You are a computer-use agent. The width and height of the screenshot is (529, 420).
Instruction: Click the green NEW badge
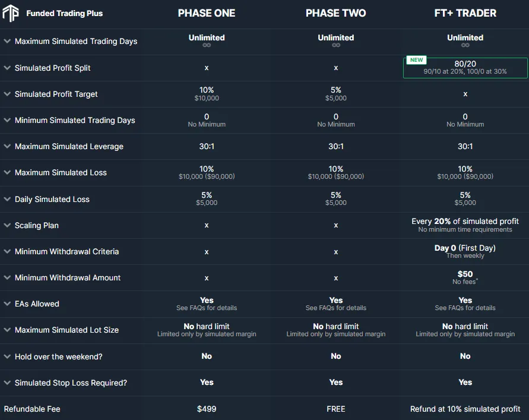(416, 59)
